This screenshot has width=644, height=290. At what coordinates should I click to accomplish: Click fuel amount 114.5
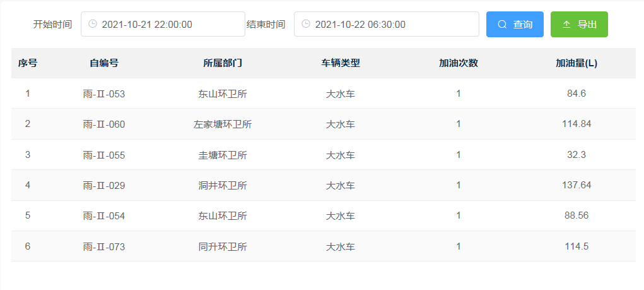[x=577, y=246]
